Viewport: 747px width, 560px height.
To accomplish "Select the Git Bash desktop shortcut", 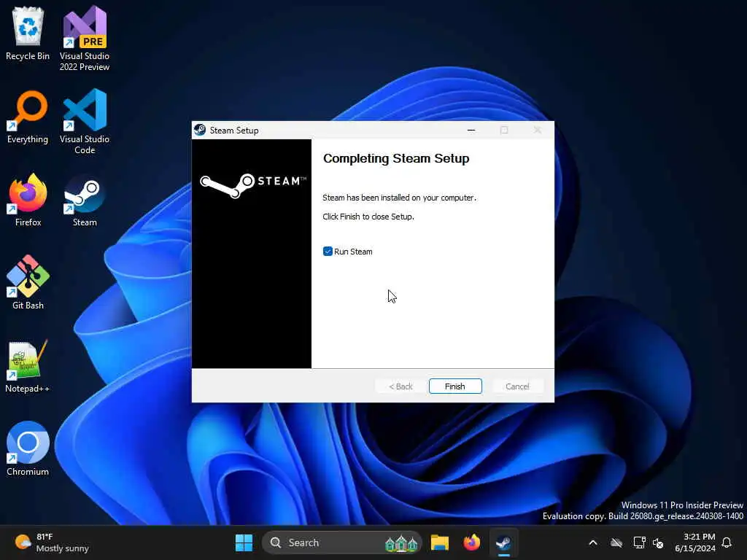I will coord(28,283).
